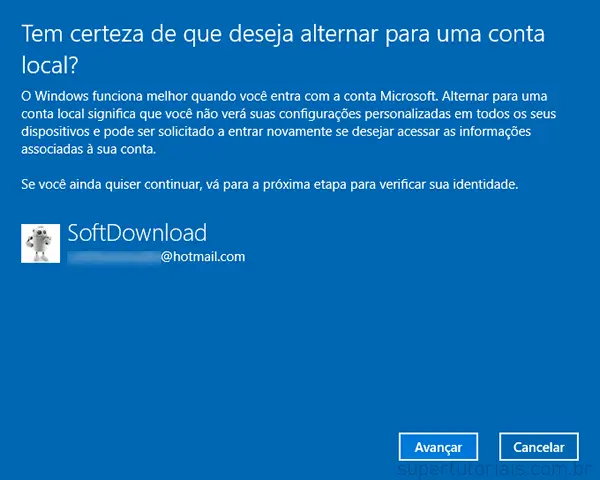Click the Avançar button
This screenshot has width=600, height=480.
pyautogui.click(x=438, y=447)
